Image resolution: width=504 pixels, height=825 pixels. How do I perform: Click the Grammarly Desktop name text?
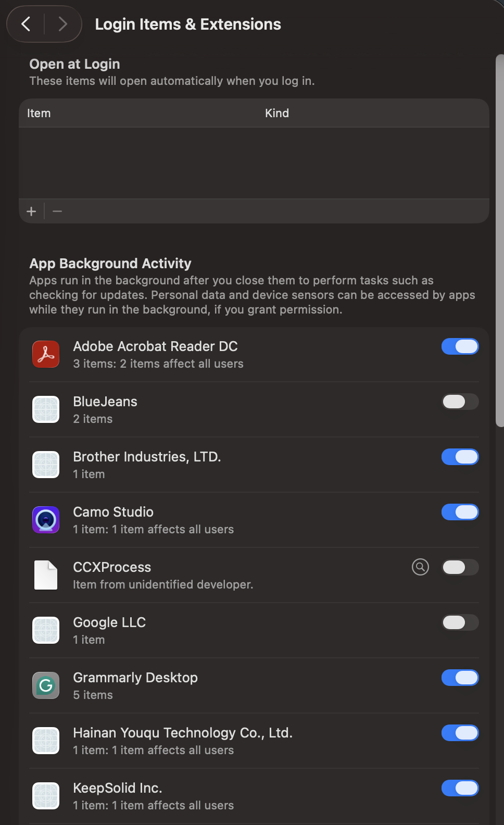coord(135,678)
